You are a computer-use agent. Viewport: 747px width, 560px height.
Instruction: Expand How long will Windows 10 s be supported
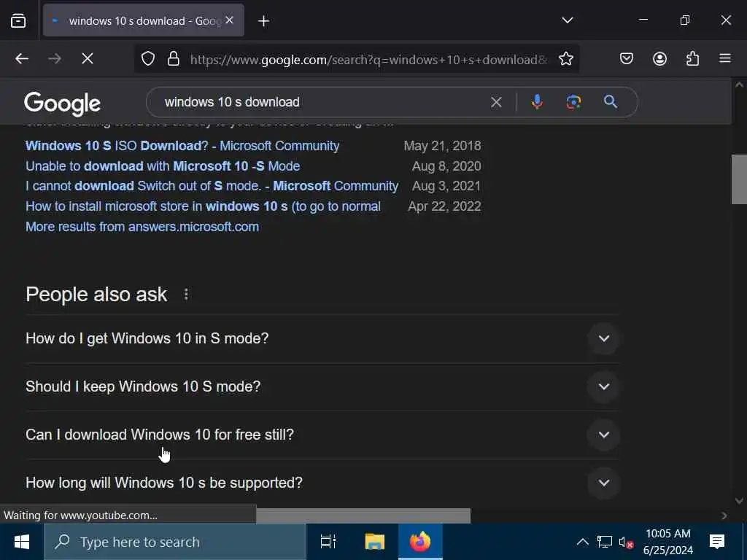(322, 483)
